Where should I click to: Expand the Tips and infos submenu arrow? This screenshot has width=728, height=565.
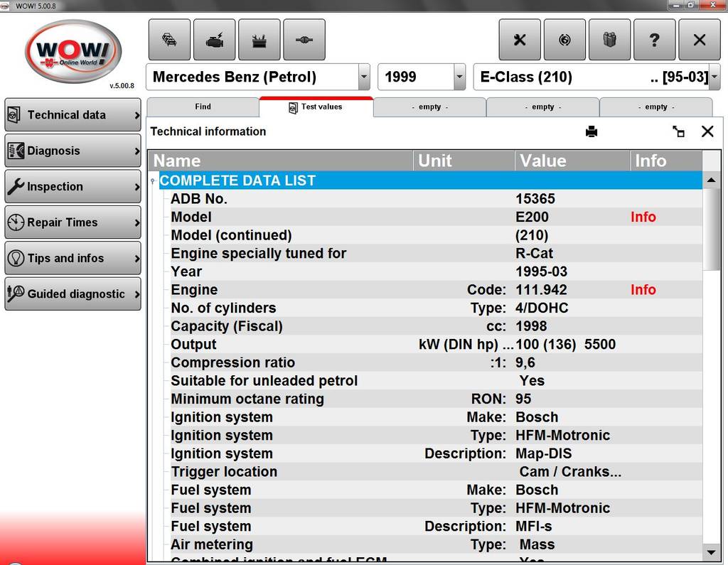click(137, 258)
